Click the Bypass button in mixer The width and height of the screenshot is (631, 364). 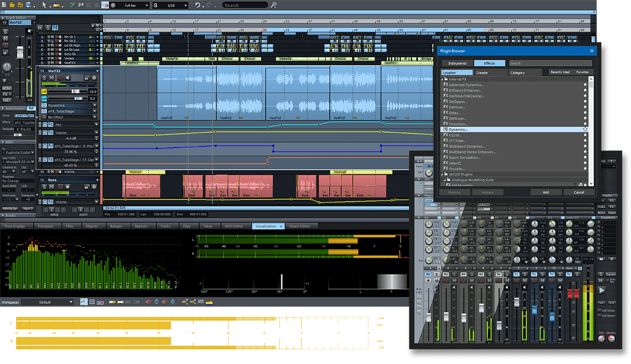(610, 274)
